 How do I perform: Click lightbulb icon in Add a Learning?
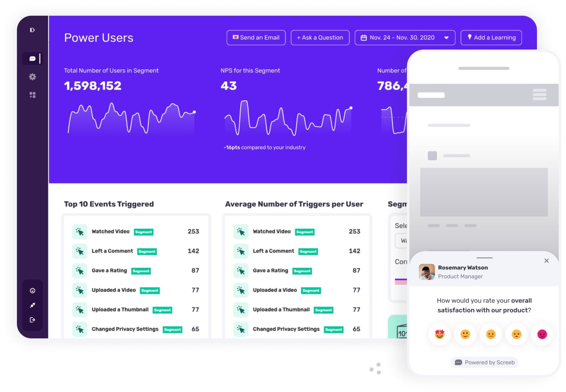click(469, 37)
